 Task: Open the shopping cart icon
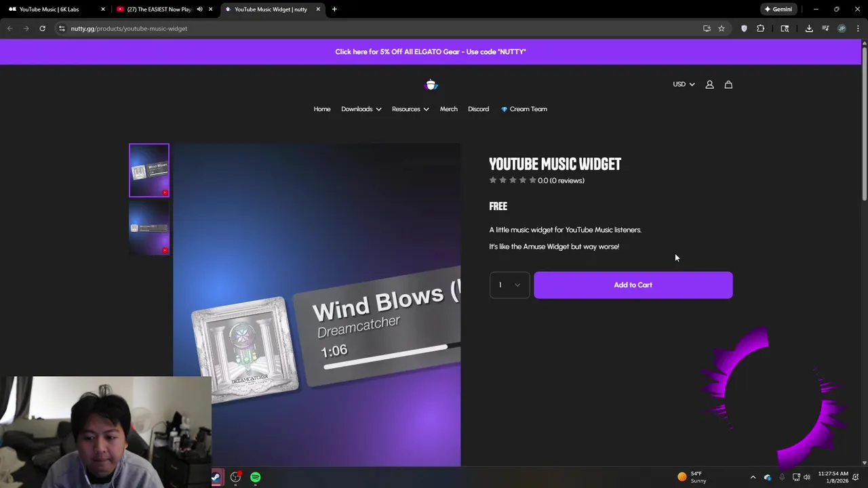728,85
